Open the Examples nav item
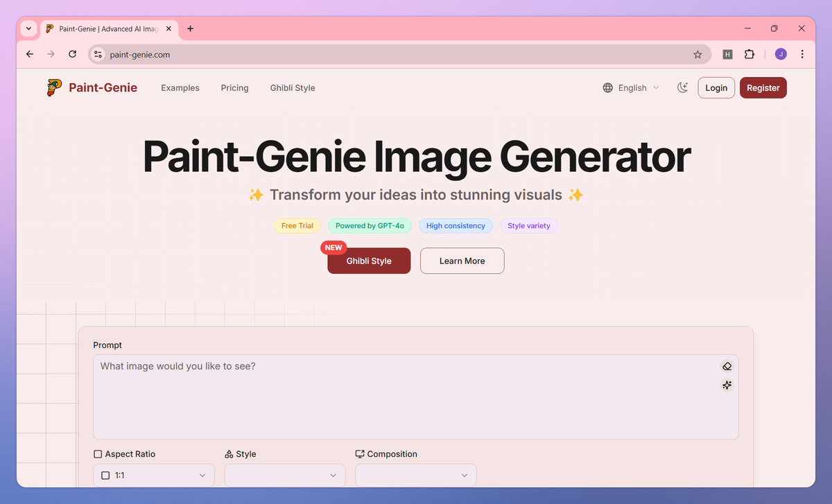Screen dimensions: 832x504 tap(180, 88)
